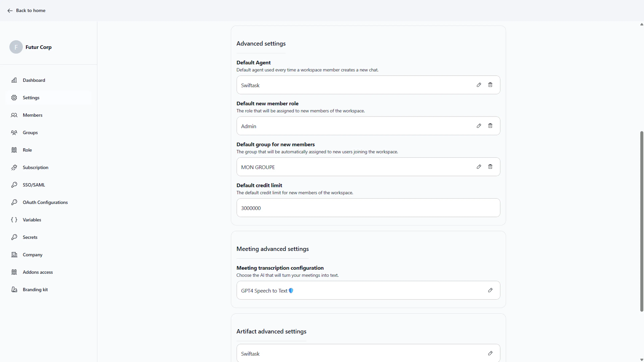Delete the MON GROUPE default group

click(x=490, y=167)
